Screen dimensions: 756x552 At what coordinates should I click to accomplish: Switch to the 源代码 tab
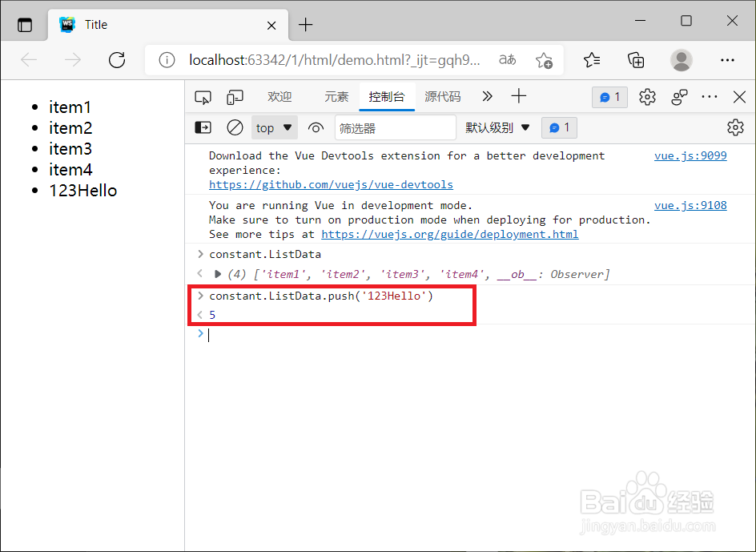click(x=443, y=97)
